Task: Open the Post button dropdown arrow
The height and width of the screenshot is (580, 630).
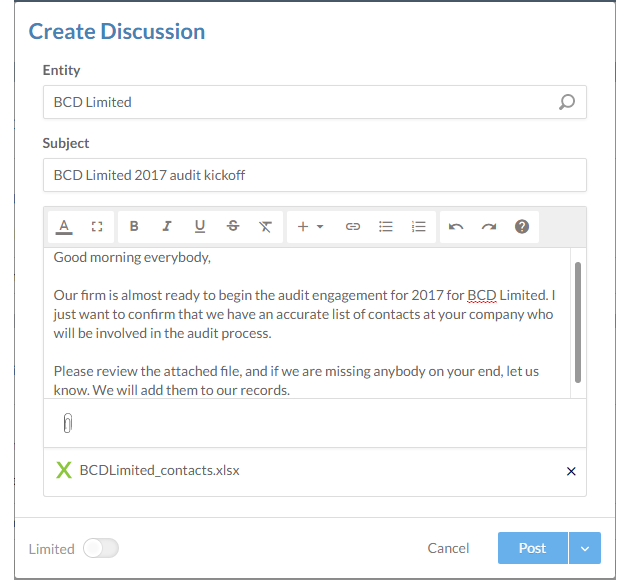Action: pyautogui.click(x=584, y=548)
